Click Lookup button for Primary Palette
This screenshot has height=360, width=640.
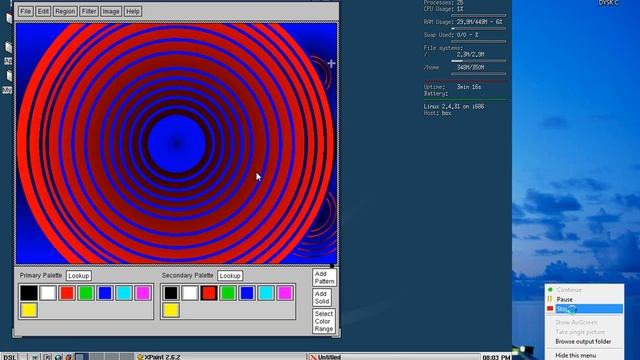[78, 276]
